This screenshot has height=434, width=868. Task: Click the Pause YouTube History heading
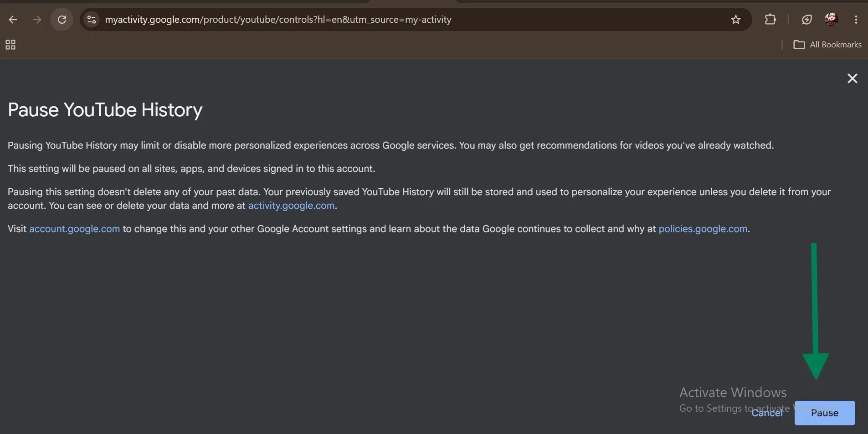point(105,110)
